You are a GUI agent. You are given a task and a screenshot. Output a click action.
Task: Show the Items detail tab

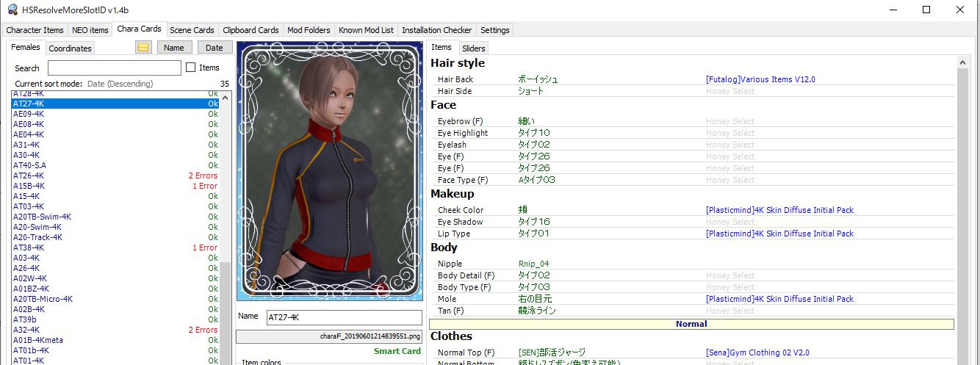[442, 47]
